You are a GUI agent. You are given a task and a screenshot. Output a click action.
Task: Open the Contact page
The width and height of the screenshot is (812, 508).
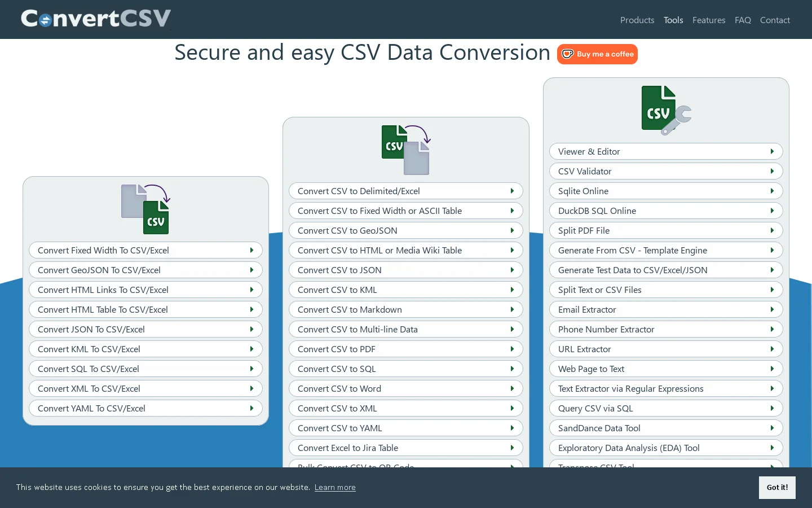(775, 20)
